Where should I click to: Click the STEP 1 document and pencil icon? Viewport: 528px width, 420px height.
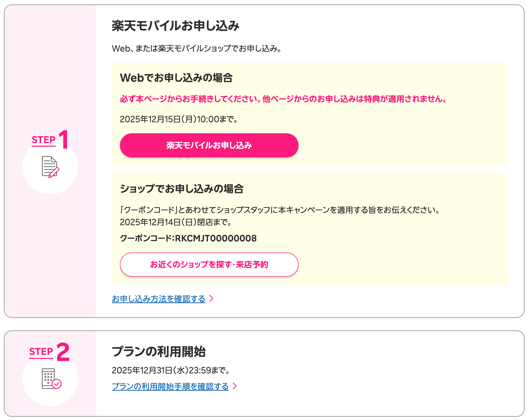tap(50, 167)
